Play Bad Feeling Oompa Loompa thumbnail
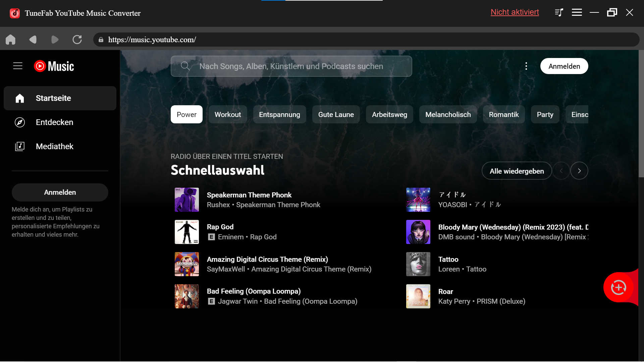Screen dimensions: 644x362 [x=187, y=296]
